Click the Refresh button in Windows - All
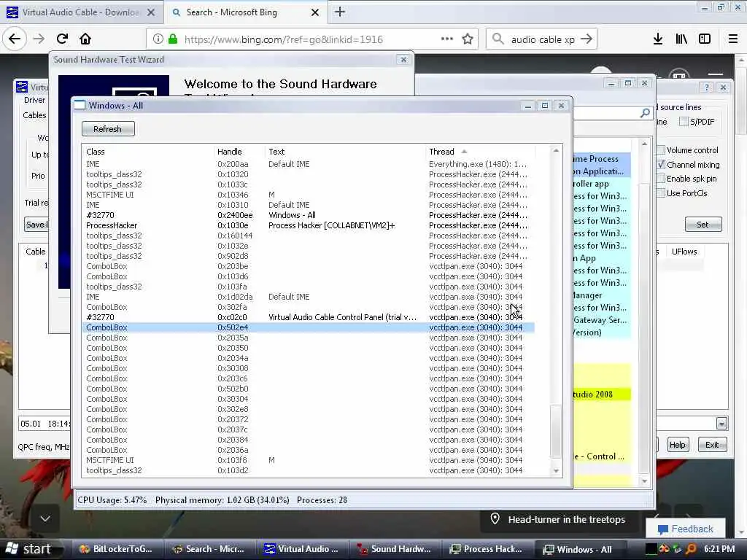Screen dimensions: 747x560 (108, 129)
